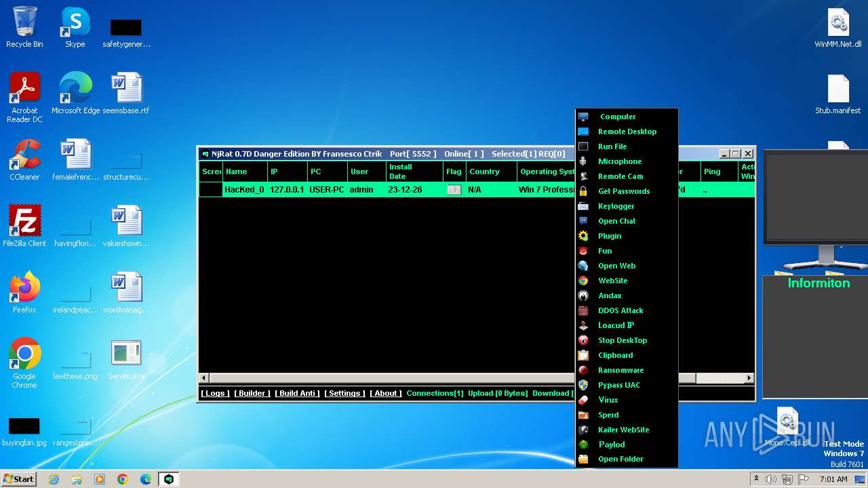
Task: Pick the Open Folder icon at menu bottom
Action: [583, 459]
